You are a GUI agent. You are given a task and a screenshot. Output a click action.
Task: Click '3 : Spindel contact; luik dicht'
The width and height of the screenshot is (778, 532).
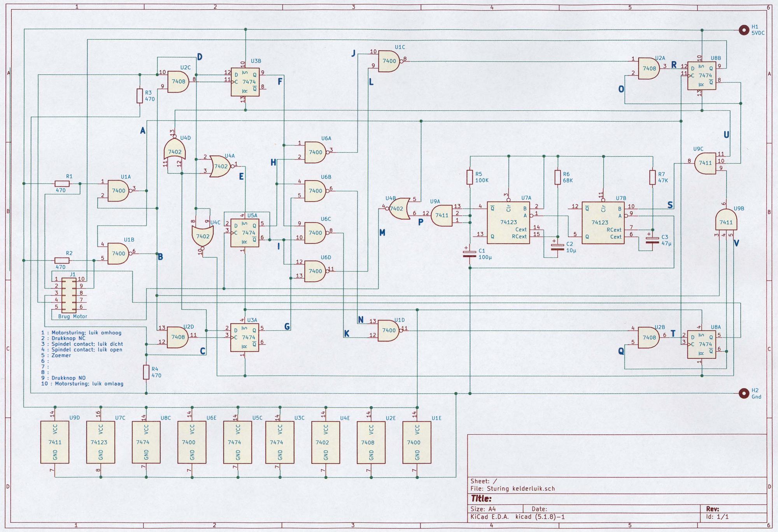tap(82, 344)
